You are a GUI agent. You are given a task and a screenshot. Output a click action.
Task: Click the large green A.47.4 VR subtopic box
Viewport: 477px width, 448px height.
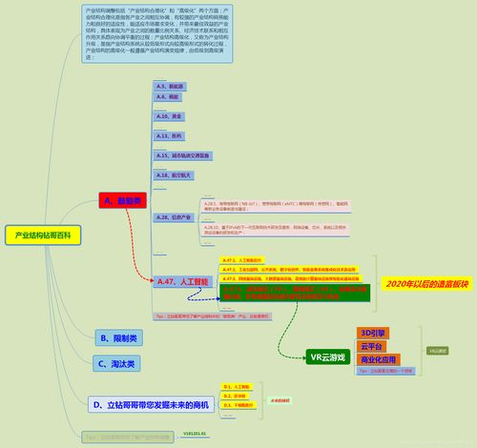click(295, 293)
